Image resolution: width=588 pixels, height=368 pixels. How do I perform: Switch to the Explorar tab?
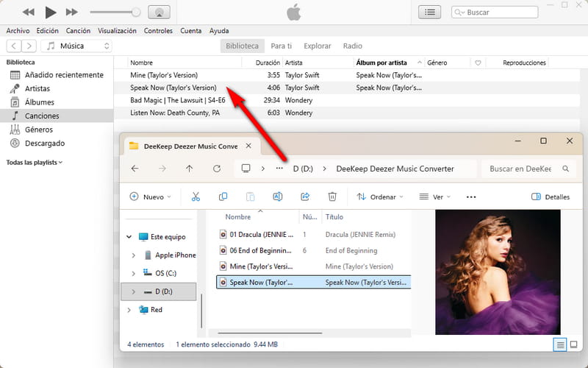[318, 46]
